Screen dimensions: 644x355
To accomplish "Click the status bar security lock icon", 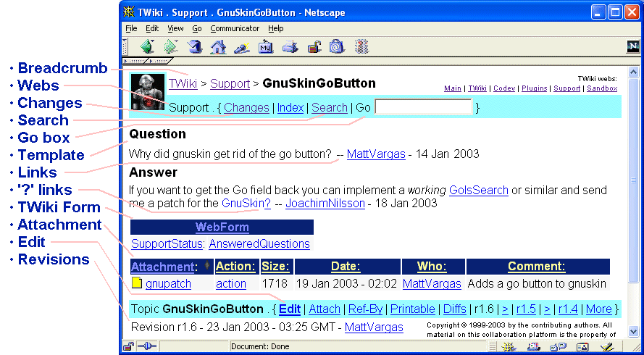I will tap(128, 347).
